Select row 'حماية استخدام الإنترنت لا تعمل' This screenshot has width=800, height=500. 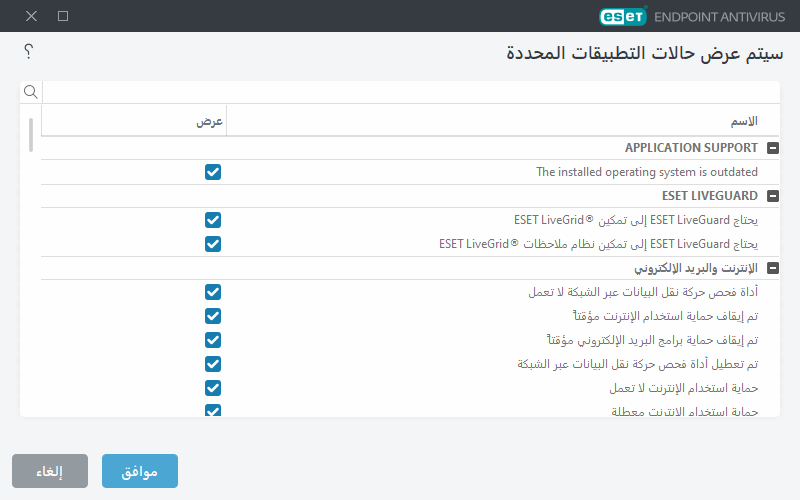coord(410,388)
